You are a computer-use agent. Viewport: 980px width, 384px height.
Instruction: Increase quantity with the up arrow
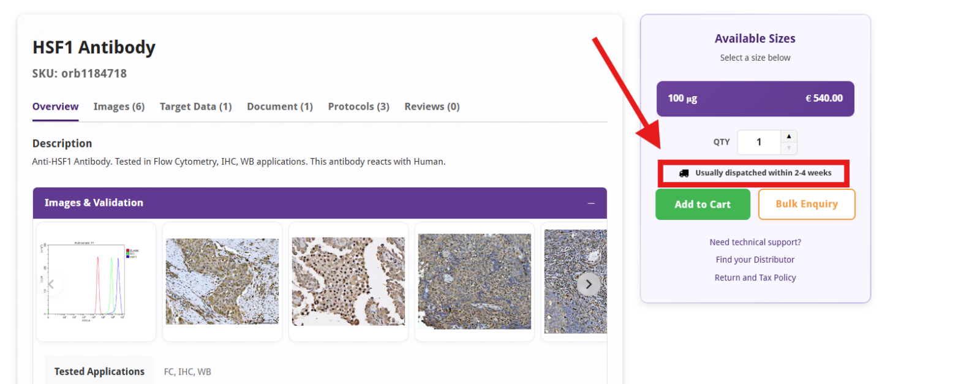(x=789, y=137)
